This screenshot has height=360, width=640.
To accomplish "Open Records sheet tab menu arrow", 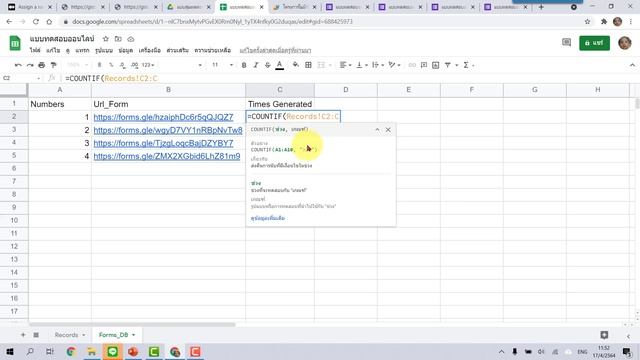I will pyautogui.click(x=84, y=335).
